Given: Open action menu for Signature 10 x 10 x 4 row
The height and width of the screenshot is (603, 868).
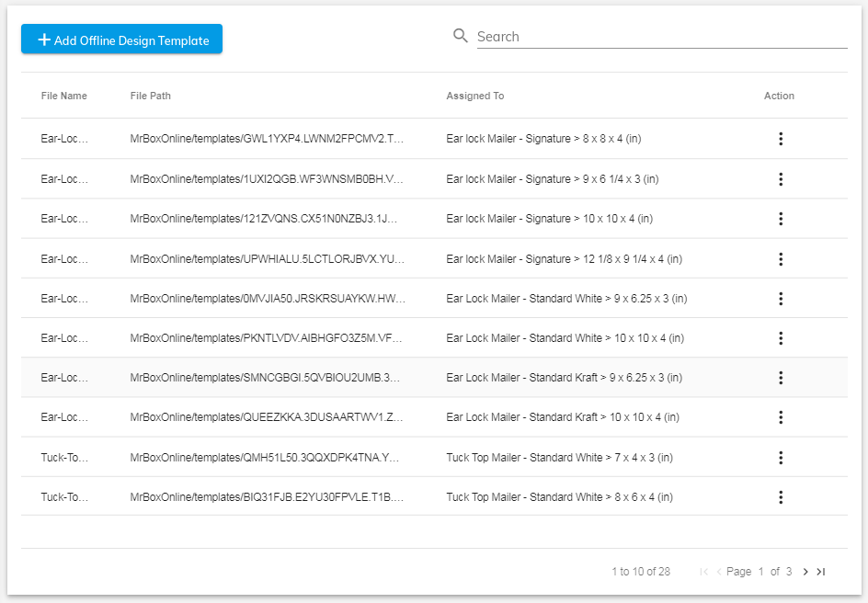Looking at the screenshot, I should [x=781, y=219].
